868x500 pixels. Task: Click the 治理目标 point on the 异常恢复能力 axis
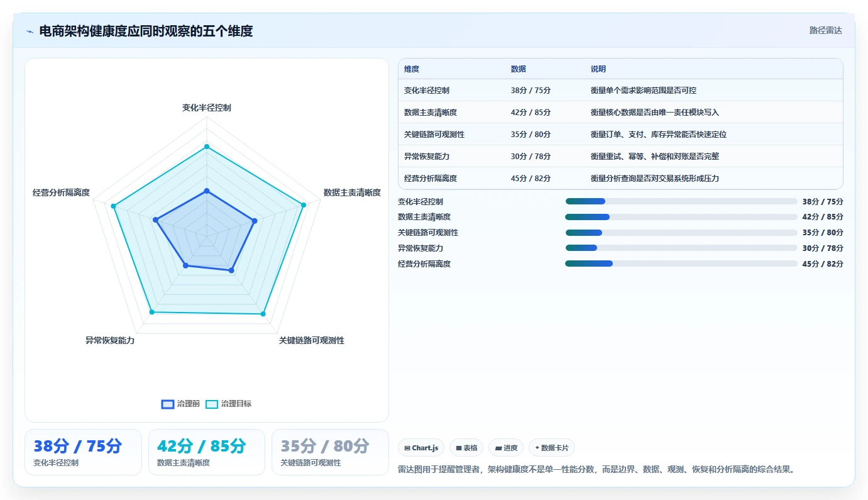(151, 312)
